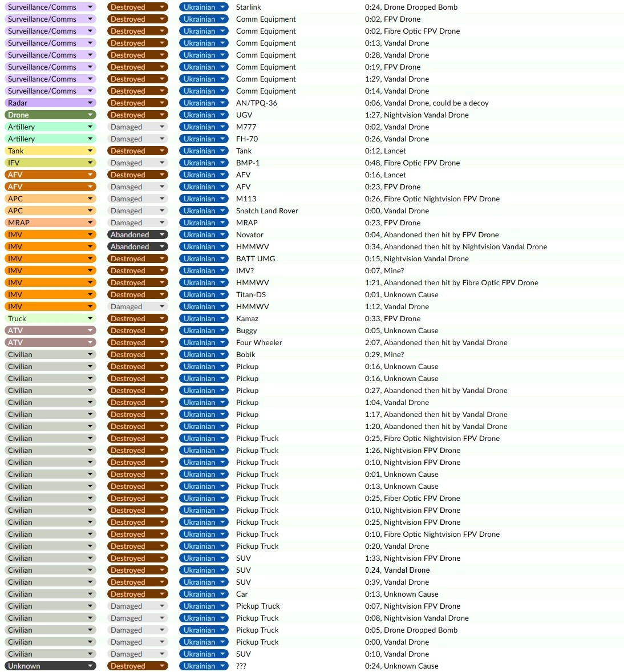The height and width of the screenshot is (672, 624).
Task: Open Surveillance/Comms dropdown in Starlink row
Action: tap(50, 7)
